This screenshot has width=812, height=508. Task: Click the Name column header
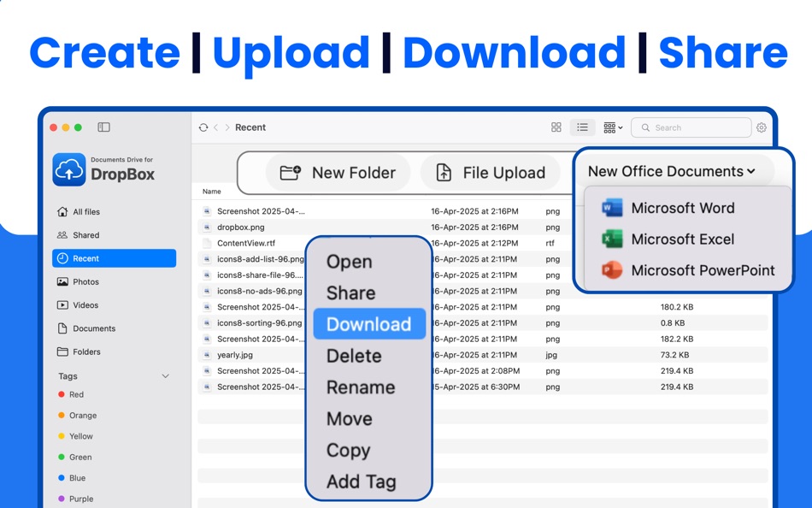(211, 192)
